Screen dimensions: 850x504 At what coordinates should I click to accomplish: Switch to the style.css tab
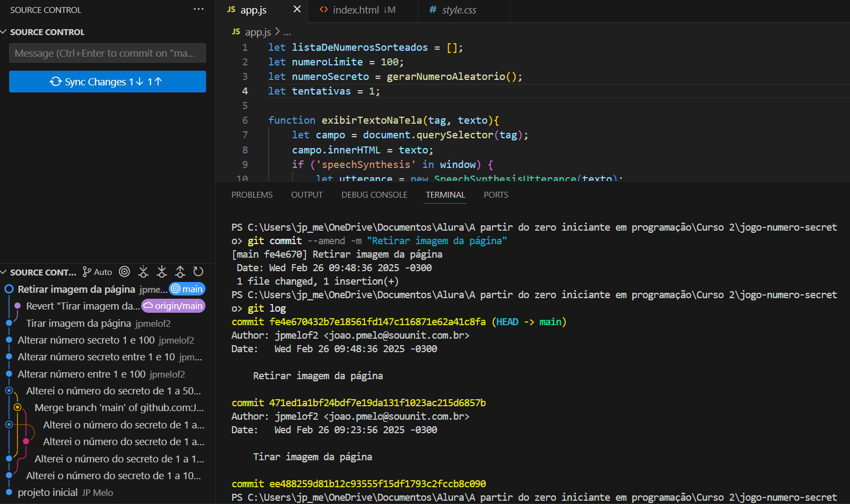[463, 10]
